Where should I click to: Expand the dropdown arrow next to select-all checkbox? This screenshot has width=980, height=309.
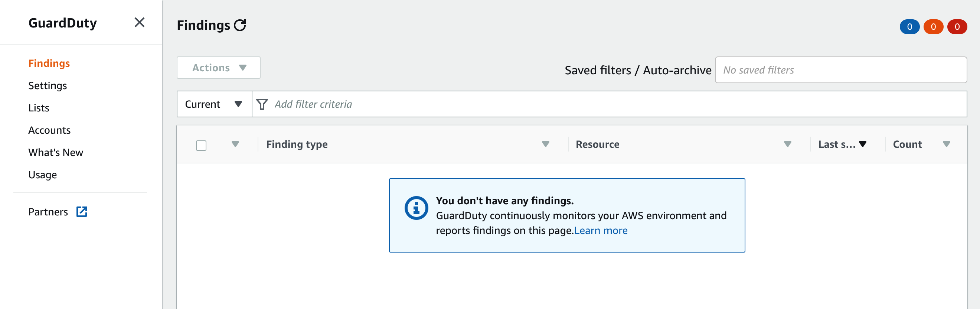pos(235,144)
